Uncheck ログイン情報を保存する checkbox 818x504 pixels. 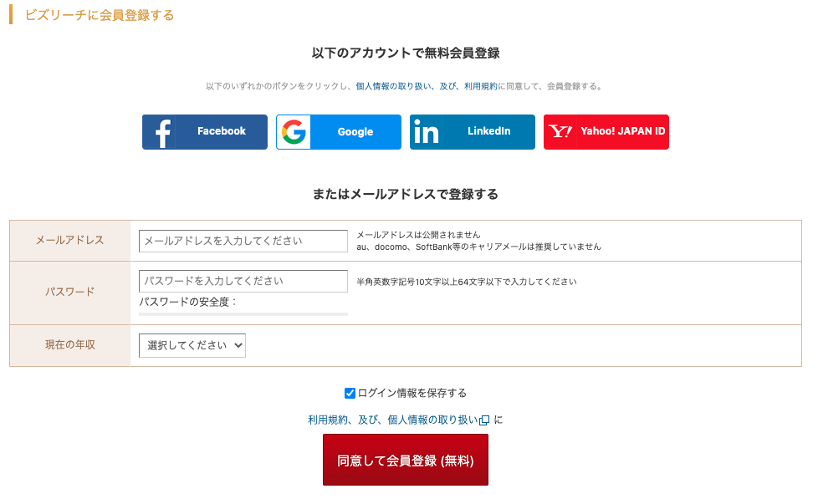point(350,393)
